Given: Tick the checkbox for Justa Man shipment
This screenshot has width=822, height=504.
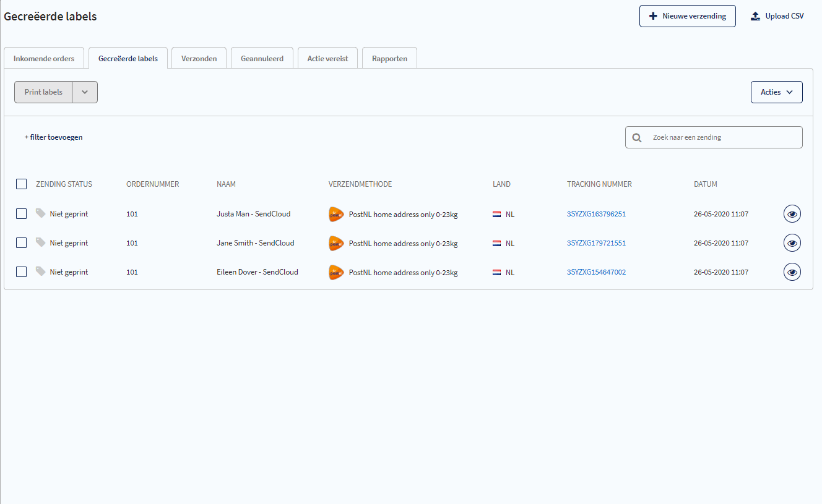Looking at the screenshot, I should tap(22, 214).
